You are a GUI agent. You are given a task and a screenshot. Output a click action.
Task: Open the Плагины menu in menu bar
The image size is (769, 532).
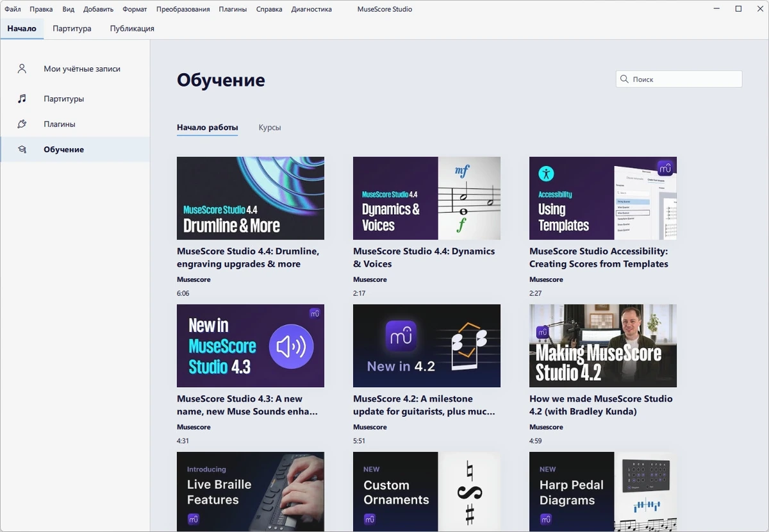(x=233, y=10)
